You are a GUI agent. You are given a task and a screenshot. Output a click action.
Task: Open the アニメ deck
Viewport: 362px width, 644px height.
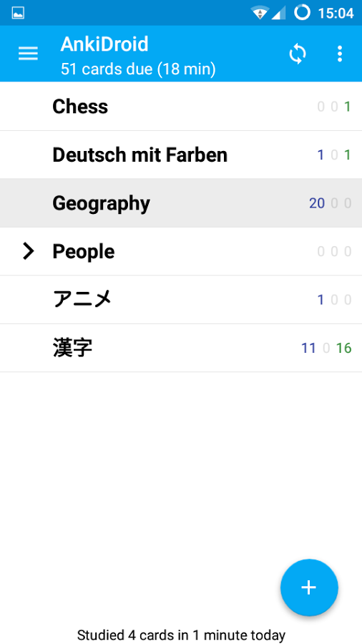(181, 299)
